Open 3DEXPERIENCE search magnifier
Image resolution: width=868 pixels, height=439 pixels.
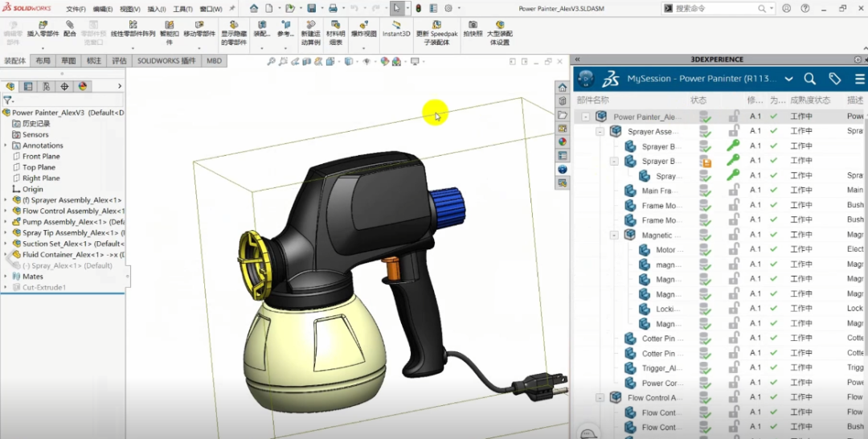point(810,79)
